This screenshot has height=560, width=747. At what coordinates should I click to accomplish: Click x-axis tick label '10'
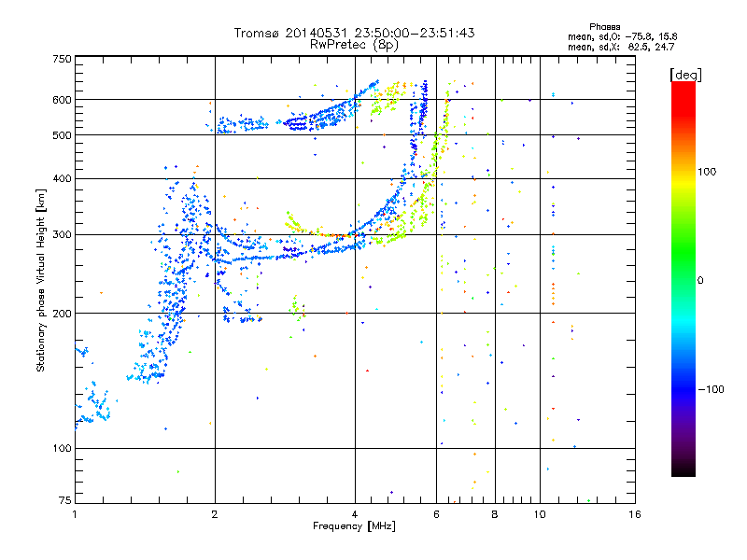click(x=540, y=514)
